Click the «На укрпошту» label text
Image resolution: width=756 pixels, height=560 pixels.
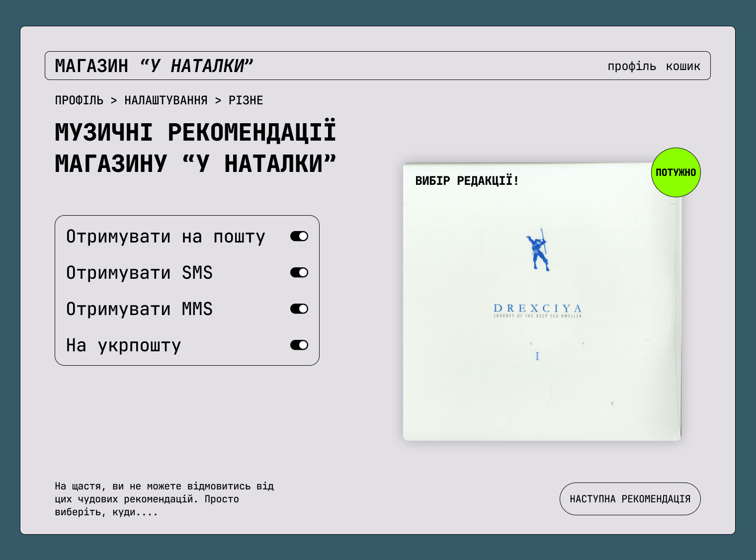[123, 345]
